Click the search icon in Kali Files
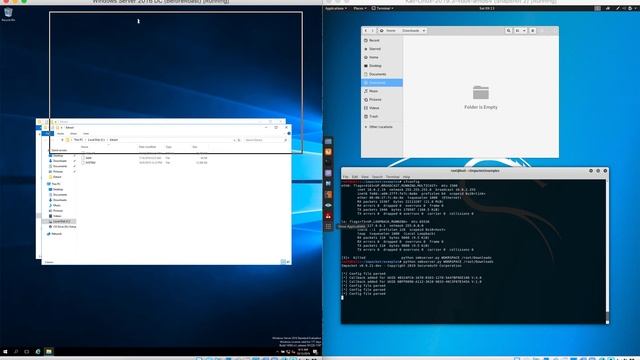This screenshot has height=360, width=640. (509, 31)
